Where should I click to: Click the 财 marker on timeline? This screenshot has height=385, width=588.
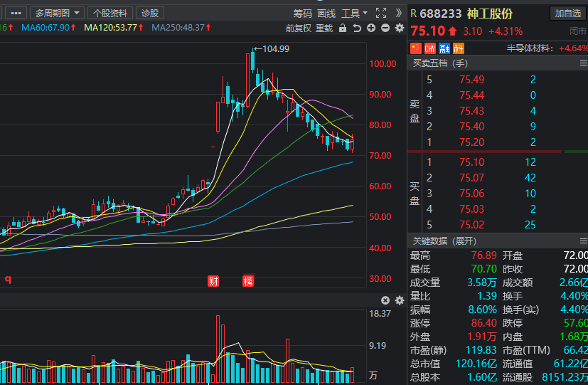point(213,281)
